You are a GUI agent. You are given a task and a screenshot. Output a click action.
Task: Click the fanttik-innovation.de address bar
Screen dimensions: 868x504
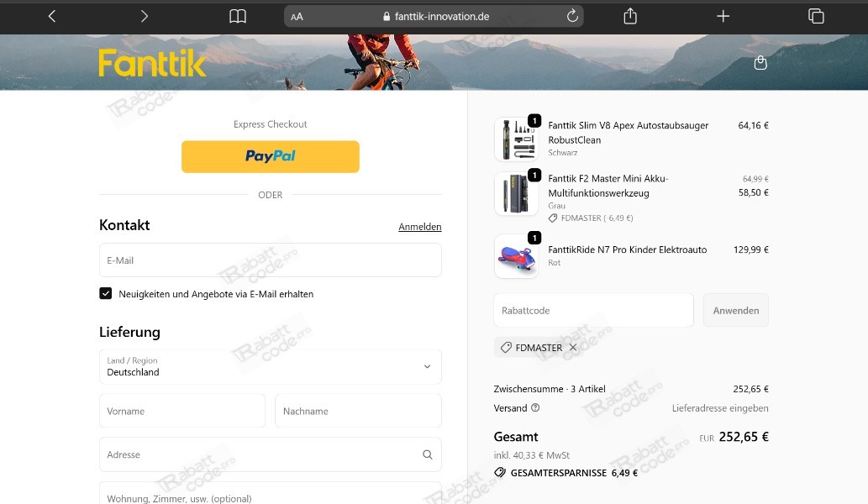coord(434,17)
